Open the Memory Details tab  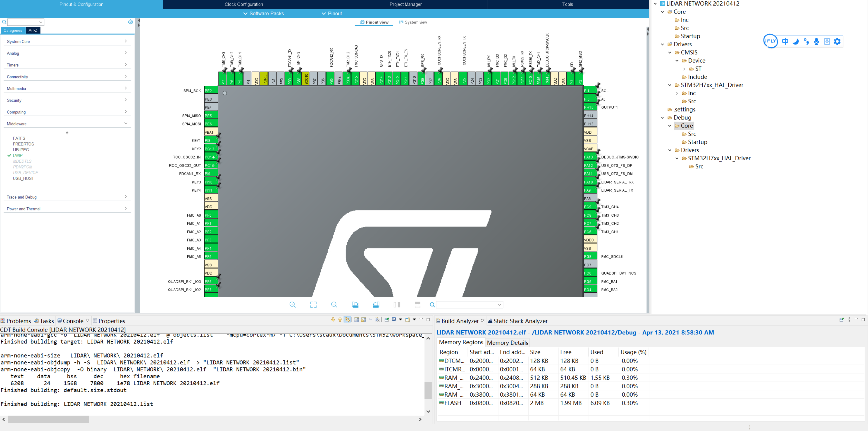(507, 342)
